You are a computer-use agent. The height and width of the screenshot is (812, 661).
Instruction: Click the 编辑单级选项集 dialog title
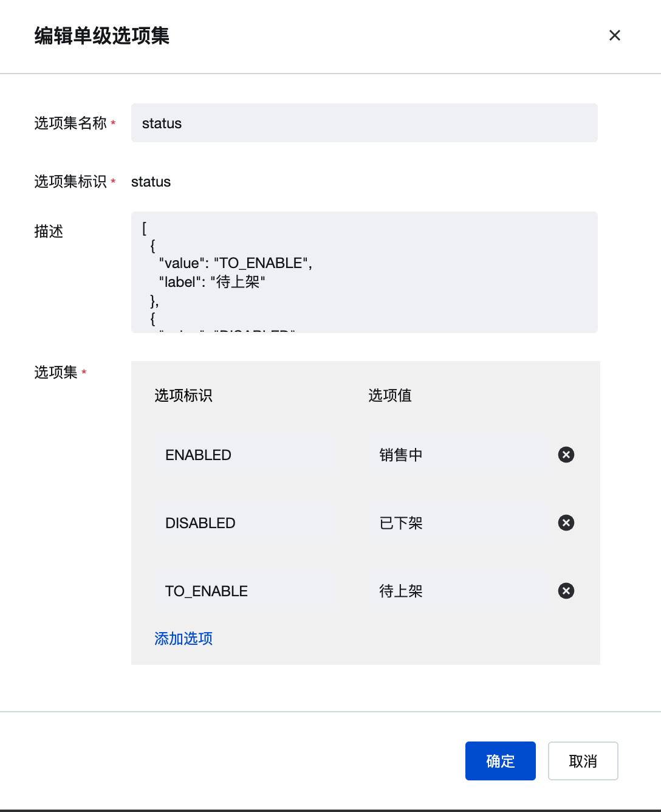[x=102, y=35]
